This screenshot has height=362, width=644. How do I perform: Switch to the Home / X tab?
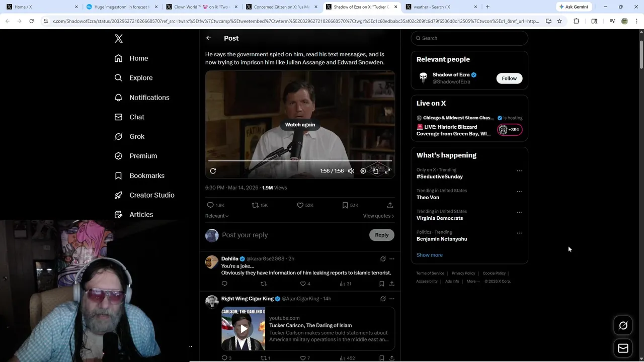pos(42,7)
